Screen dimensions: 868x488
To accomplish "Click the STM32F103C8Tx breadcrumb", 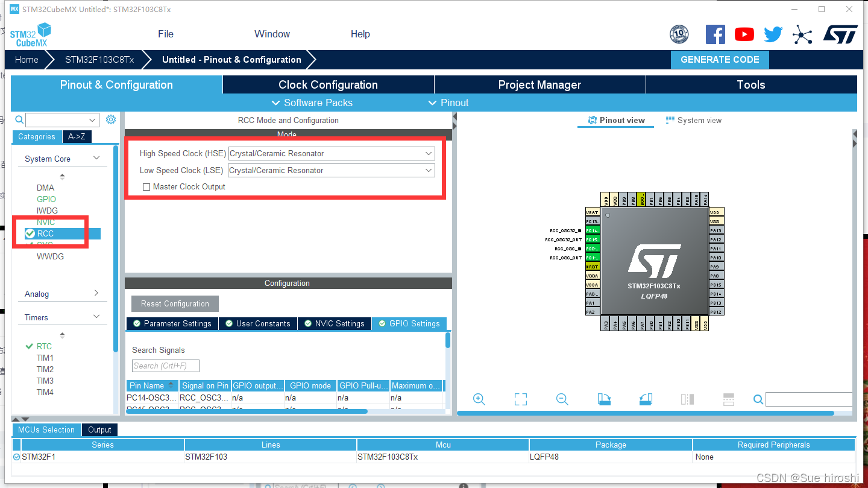I will [x=99, y=60].
